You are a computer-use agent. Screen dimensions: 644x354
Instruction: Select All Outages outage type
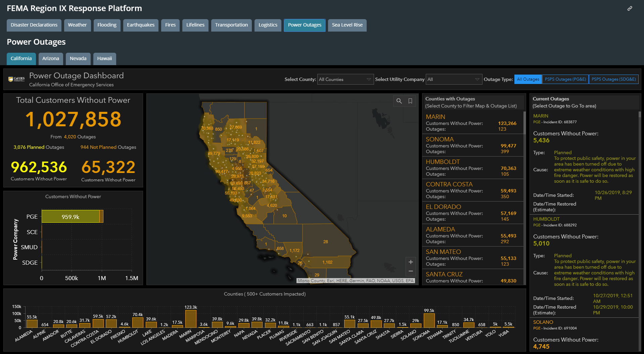[x=528, y=79]
